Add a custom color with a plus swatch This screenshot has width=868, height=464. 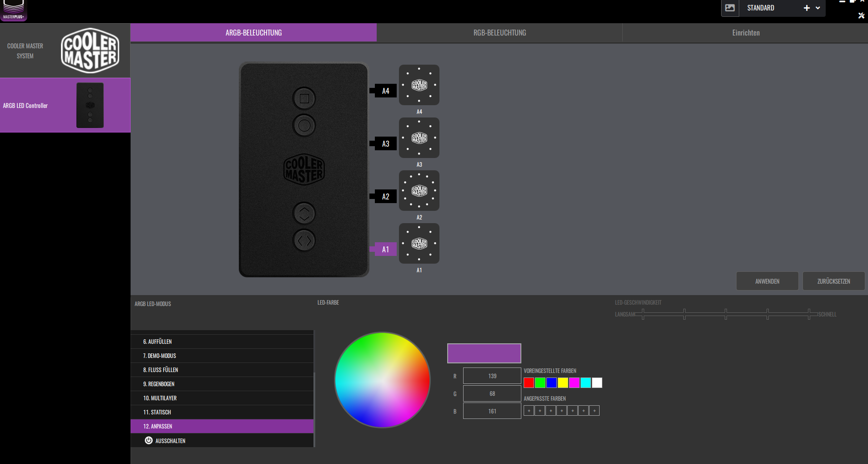529,410
